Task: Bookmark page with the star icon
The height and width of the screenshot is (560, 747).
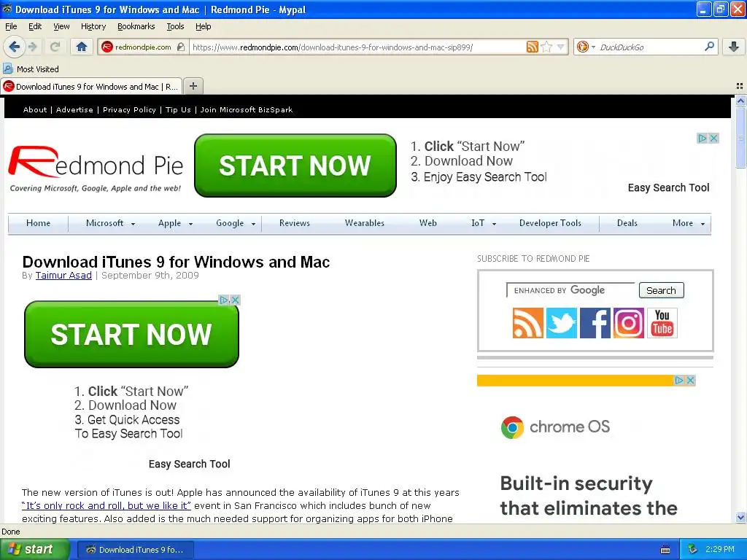Action: [546, 47]
